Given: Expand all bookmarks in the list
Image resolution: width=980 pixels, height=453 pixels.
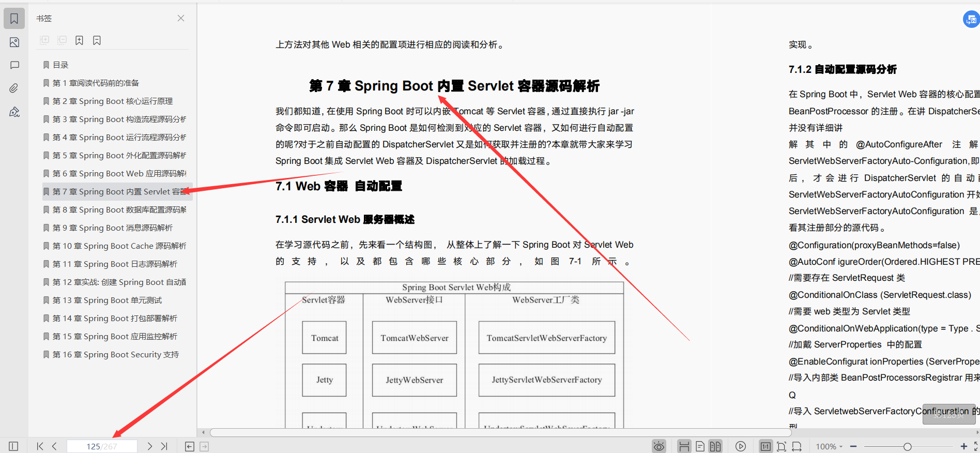Looking at the screenshot, I should coord(44,40).
